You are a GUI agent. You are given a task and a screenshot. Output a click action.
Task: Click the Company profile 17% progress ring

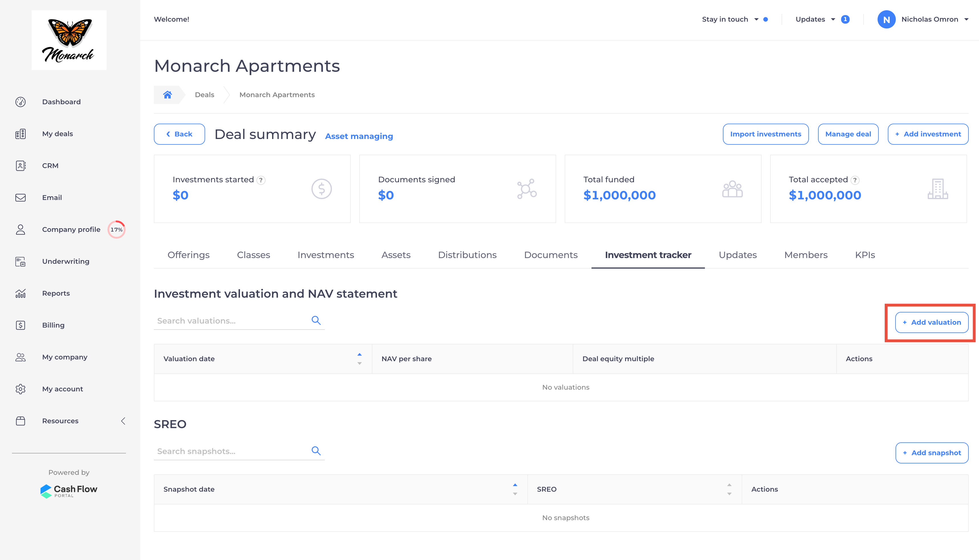116,229
